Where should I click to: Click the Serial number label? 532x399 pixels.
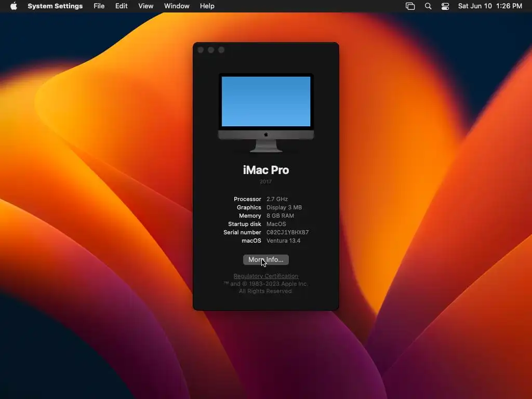(x=242, y=232)
